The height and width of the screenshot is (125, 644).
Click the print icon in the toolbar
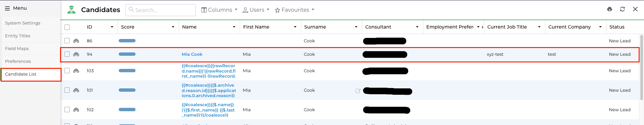pos(609,9)
